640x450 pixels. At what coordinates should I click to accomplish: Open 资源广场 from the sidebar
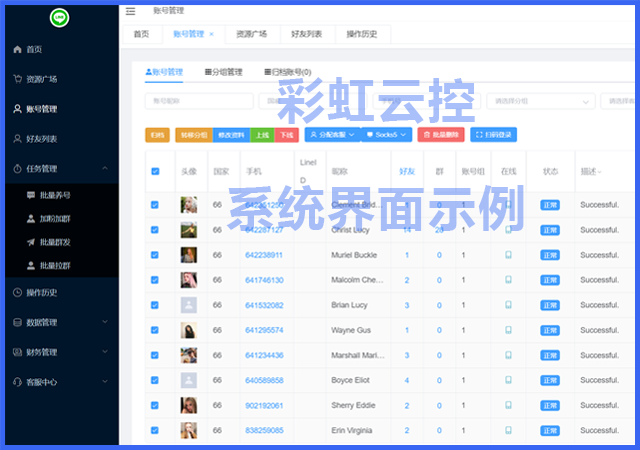[41, 79]
